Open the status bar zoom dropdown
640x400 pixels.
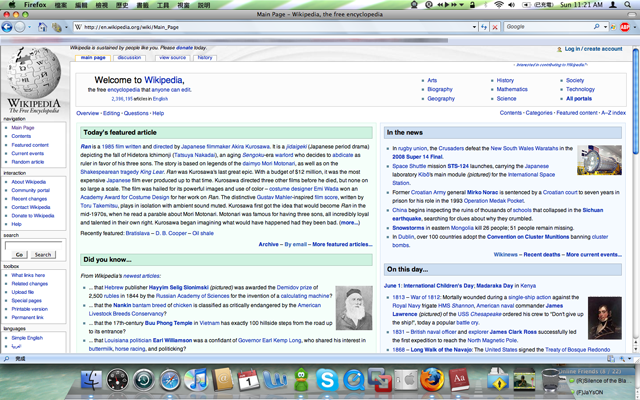[630, 358]
